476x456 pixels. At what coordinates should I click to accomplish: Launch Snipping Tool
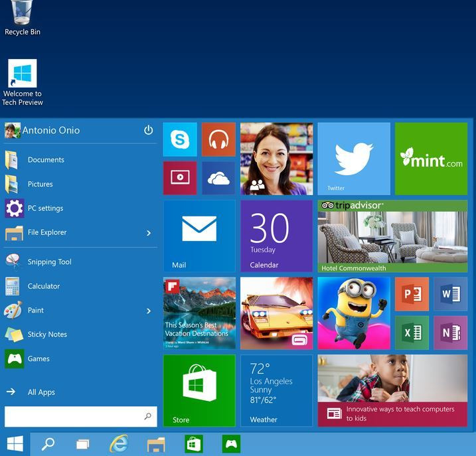[80, 262]
